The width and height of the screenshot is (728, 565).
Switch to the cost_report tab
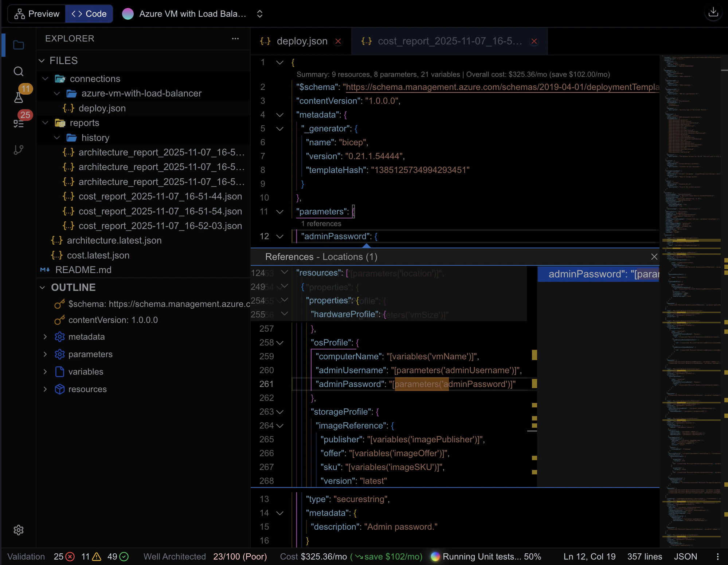coord(449,41)
